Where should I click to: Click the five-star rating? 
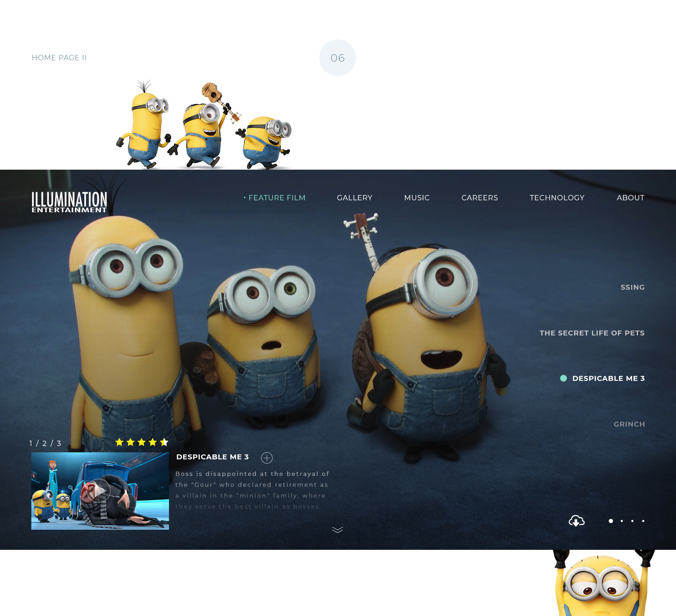coord(142,442)
